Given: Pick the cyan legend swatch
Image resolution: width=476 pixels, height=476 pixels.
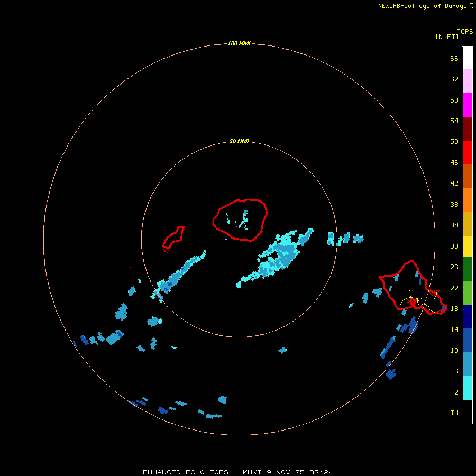Looking at the screenshot, I should tap(467, 388).
